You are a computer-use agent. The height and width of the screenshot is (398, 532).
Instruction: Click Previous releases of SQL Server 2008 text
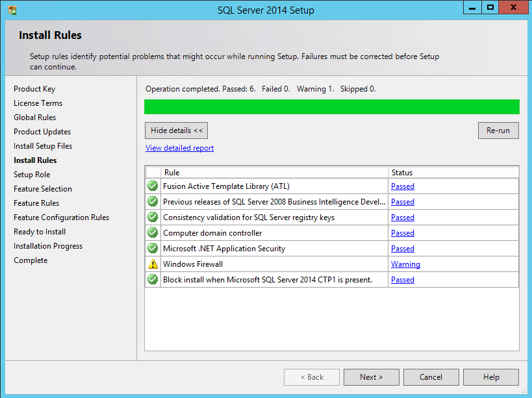[274, 202]
